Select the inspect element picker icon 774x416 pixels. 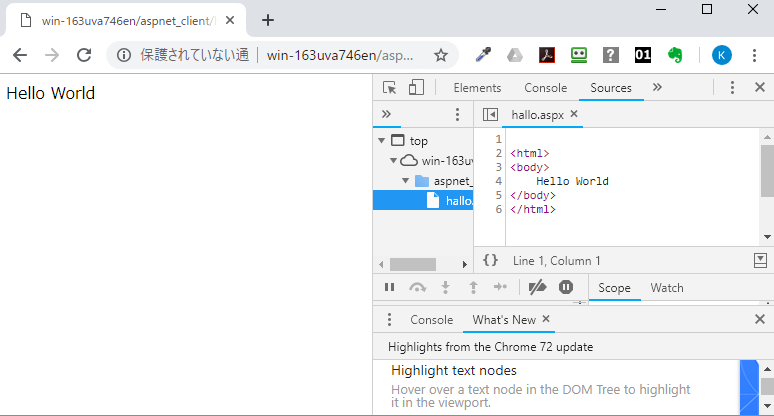(390, 88)
